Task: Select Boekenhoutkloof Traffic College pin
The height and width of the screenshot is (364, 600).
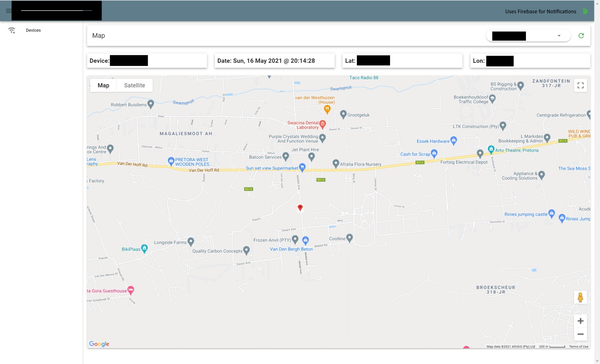Action: (492, 99)
